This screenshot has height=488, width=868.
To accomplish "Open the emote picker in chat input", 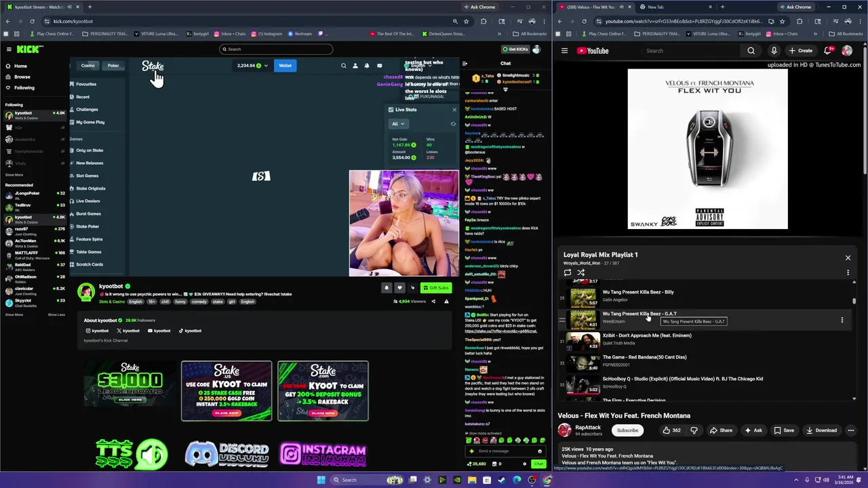I will pos(540,451).
